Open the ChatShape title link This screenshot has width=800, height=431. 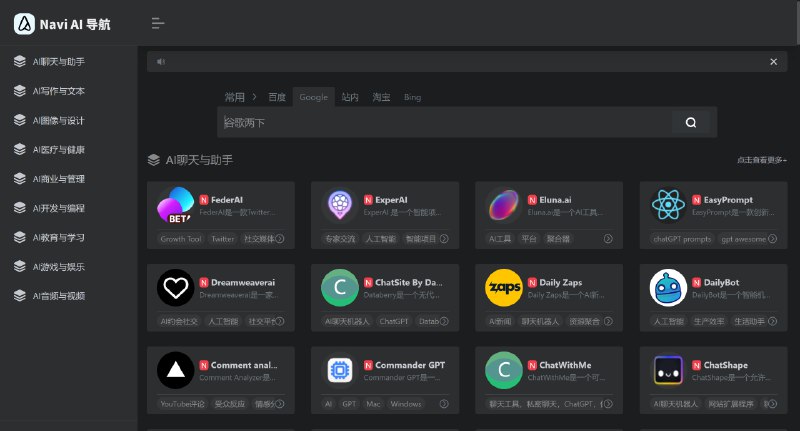point(726,365)
